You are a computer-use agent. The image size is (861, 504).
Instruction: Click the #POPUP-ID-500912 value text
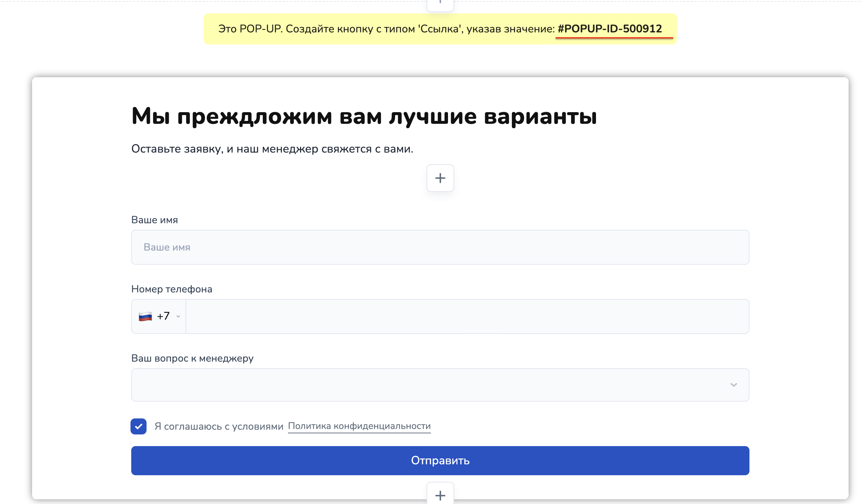(609, 29)
